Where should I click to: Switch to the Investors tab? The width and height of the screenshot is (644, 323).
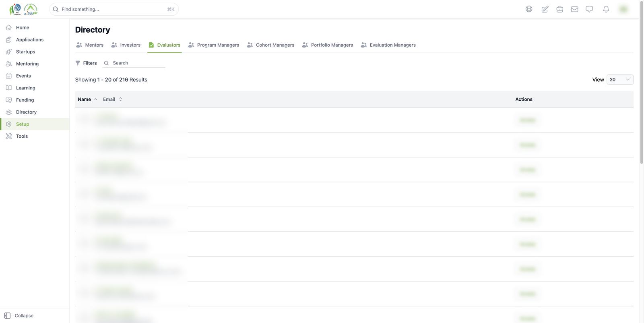pyautogui.click(x=126, y=45)
